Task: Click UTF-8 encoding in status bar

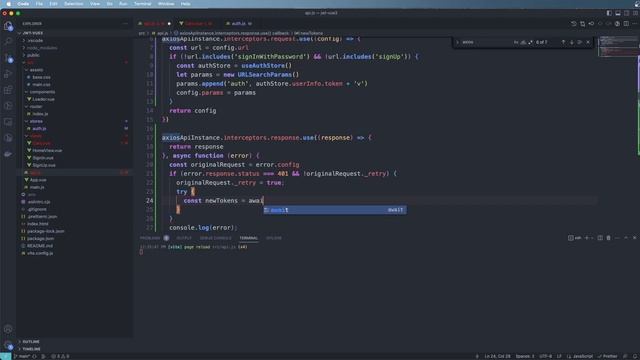Action: [545, 356]
